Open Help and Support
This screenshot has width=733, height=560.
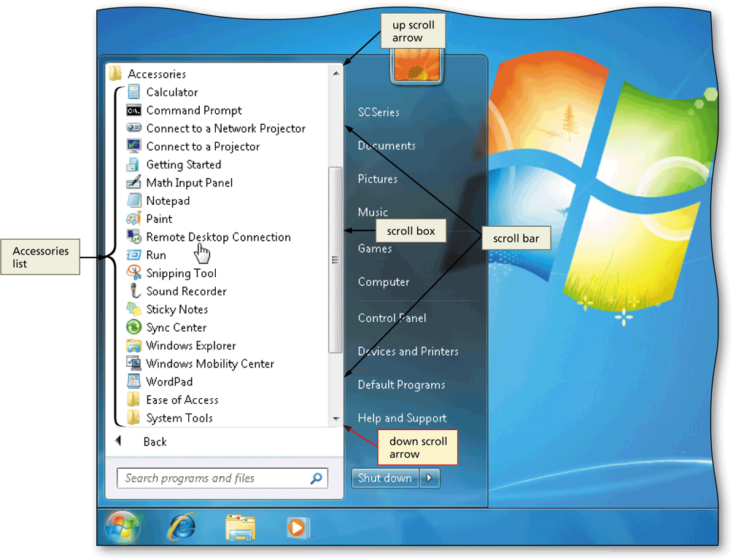tap(402, 419)
